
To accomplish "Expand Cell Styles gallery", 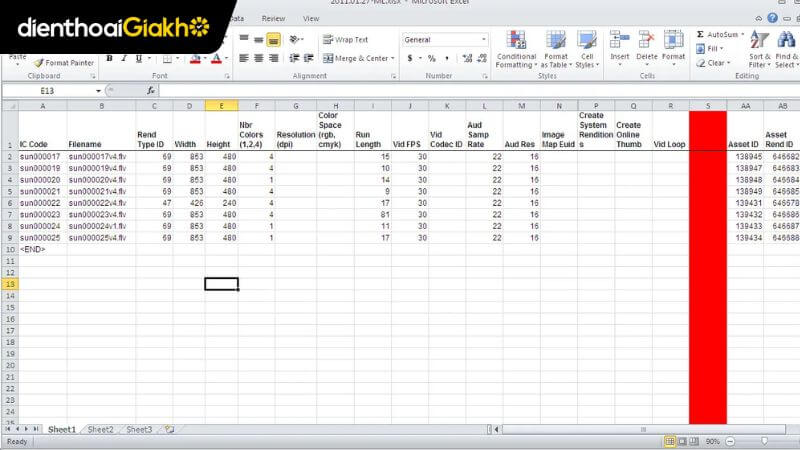I will click(587, 49).
